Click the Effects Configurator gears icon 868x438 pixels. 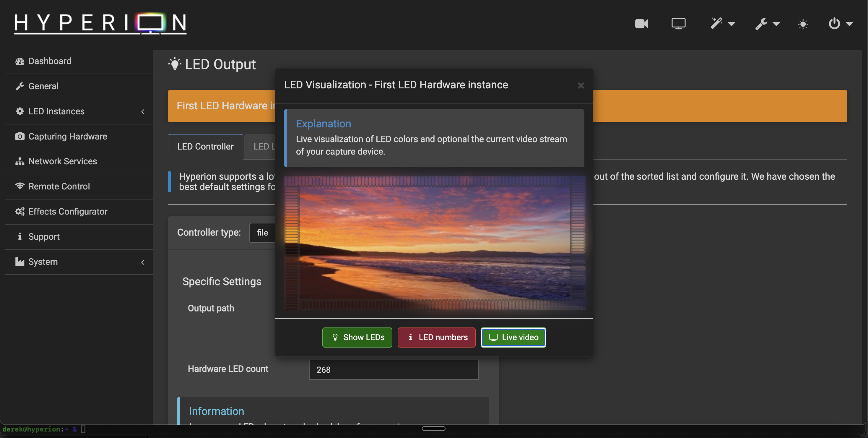pyautogui.click(x=20, y=211)
